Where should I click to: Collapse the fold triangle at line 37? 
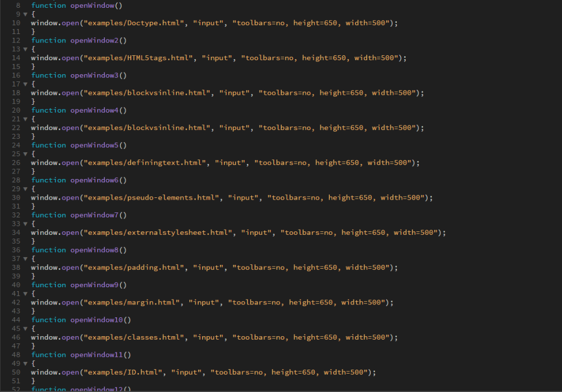point(25,259)
